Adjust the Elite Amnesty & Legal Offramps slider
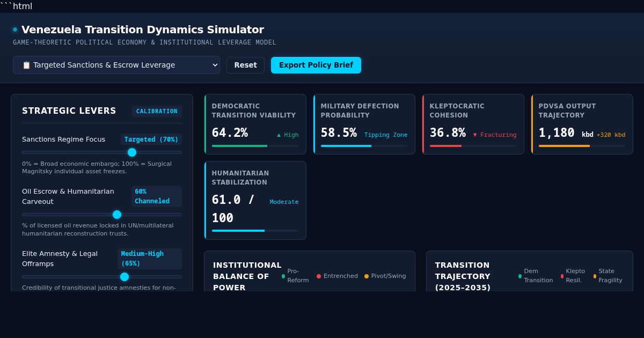Viewport: 644px width, 338px height. pos(102,277)
